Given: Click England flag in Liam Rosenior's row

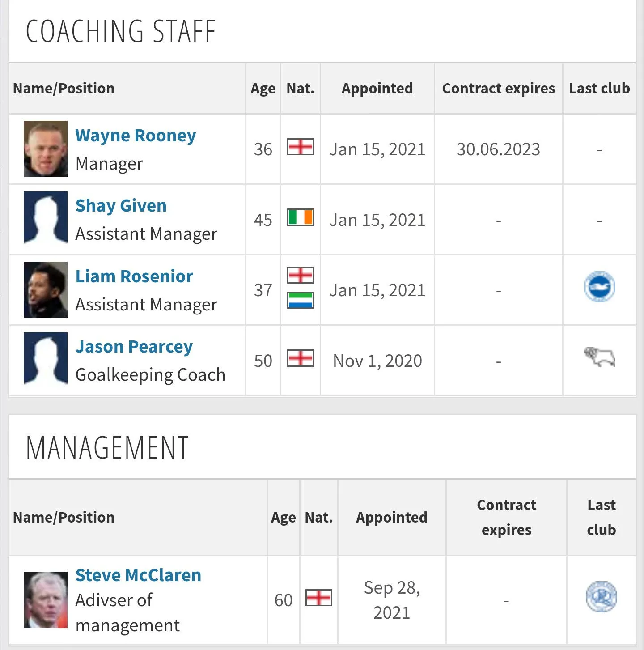Looking at the screenshot, I should point(300,275).
